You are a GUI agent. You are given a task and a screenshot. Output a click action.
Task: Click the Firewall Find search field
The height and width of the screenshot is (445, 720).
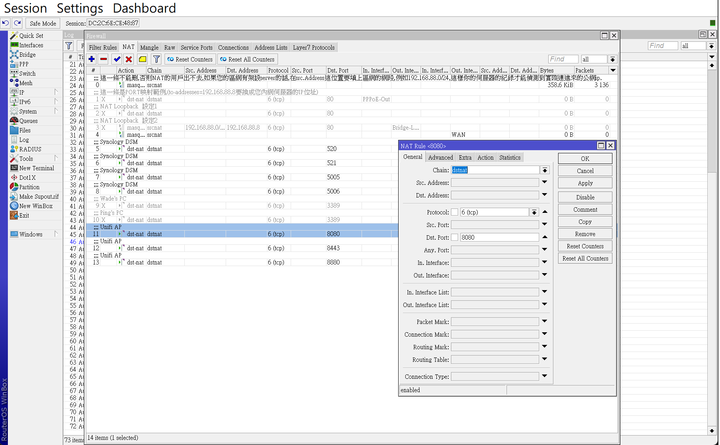point(563,59)
